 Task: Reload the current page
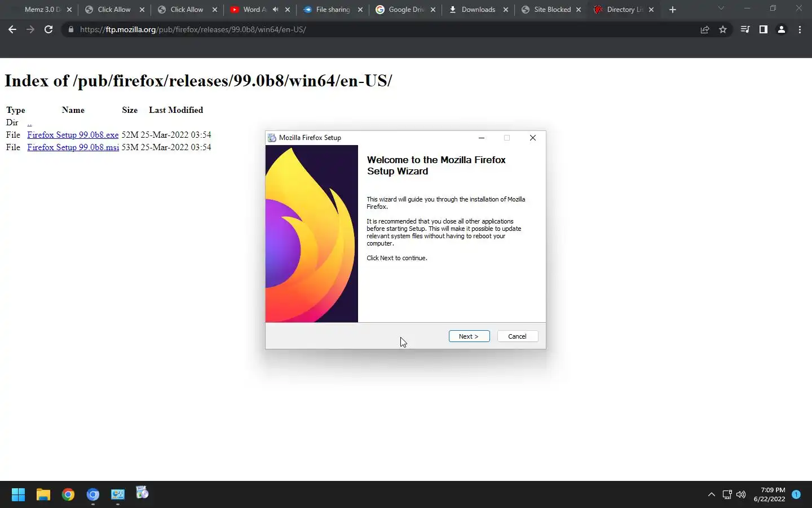pyautogui.click(x=48, y=29)
